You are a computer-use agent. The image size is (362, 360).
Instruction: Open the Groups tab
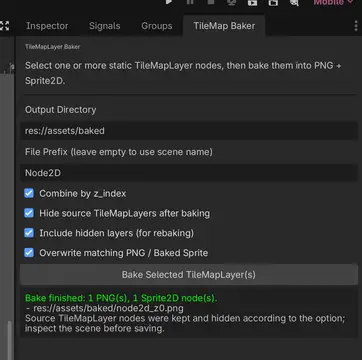157,26
